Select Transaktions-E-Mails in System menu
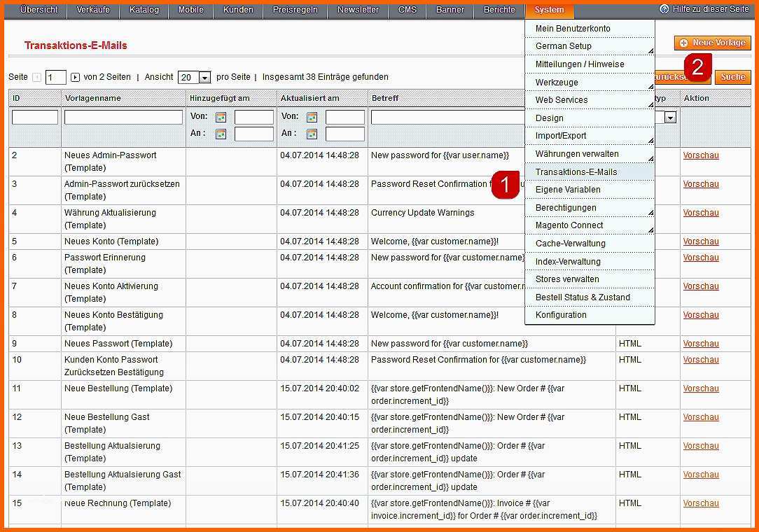The height and width of the screenshot is (532, 759). tap(576, 172)
